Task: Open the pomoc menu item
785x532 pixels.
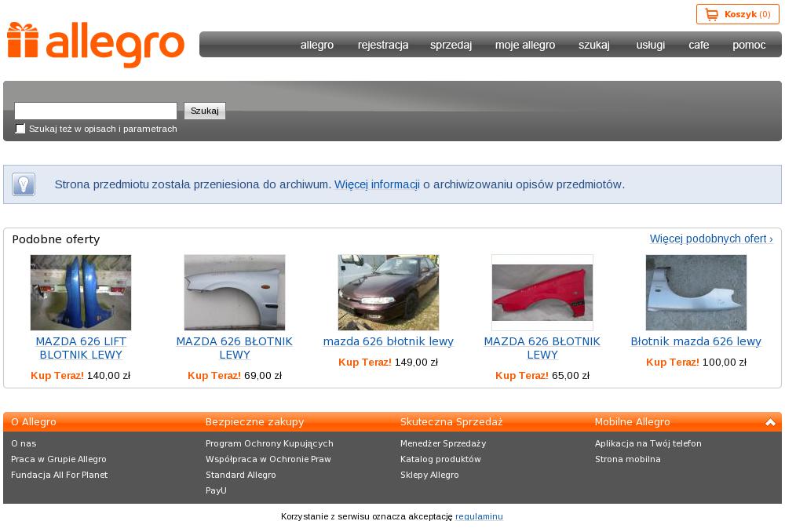Action: 749,45
